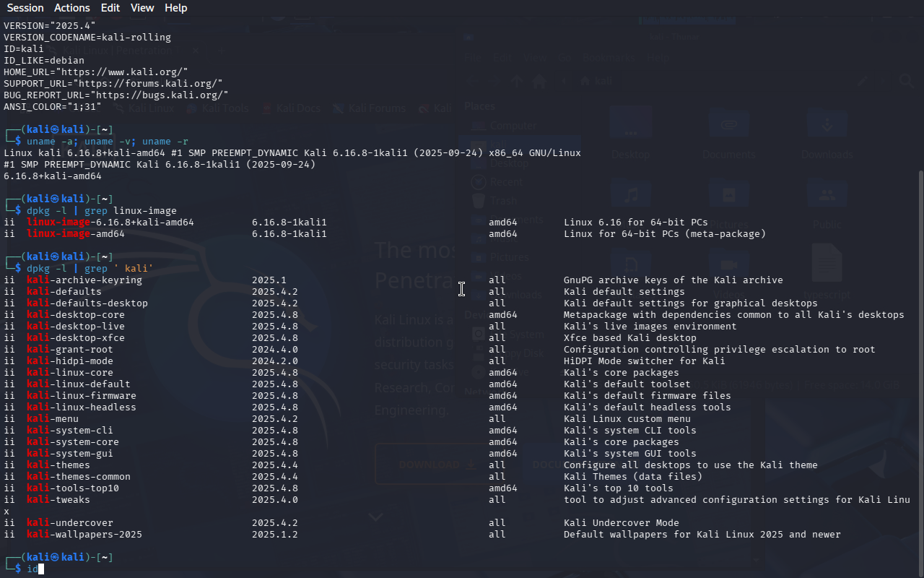Click the 'uname -a; uname -v; uname -r' command
Image resolution: width=924 pixels, height=578 pixels.
coord(107,141)
